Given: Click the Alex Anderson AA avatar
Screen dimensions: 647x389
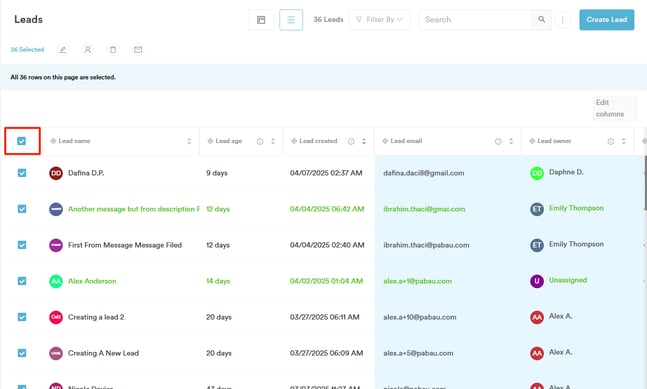Looking at the screenshot, I should (x=56, y=281).
